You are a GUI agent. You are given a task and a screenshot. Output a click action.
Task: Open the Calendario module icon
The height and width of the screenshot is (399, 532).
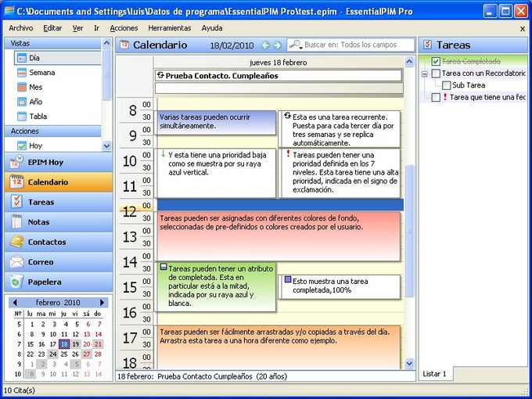tap(16, 182)
